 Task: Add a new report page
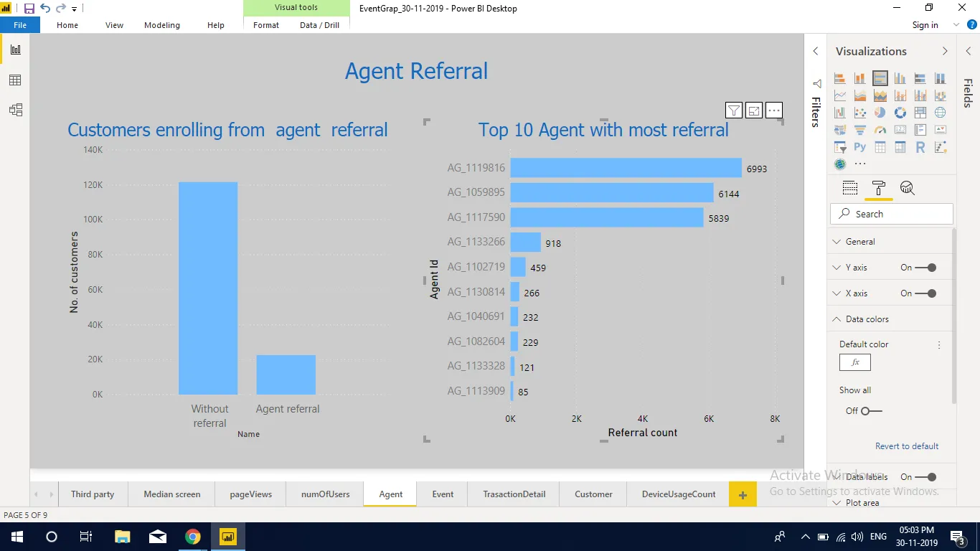click(x=743, y=494)
